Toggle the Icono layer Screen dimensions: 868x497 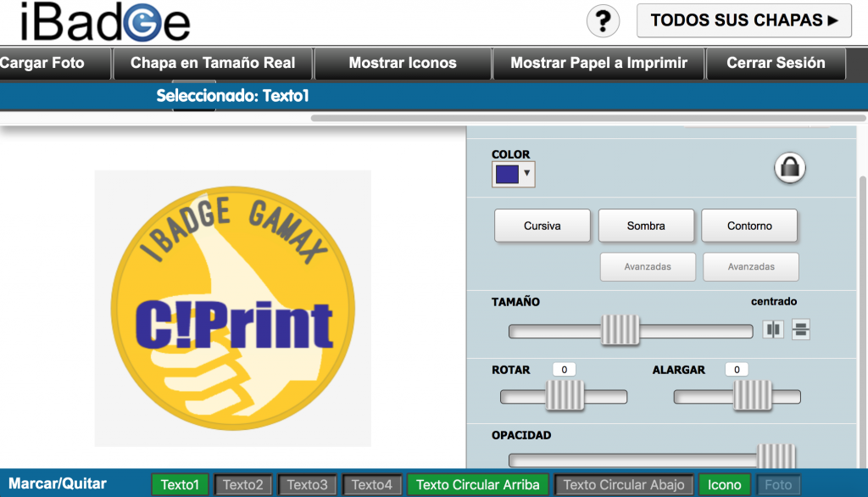(724, 485)
